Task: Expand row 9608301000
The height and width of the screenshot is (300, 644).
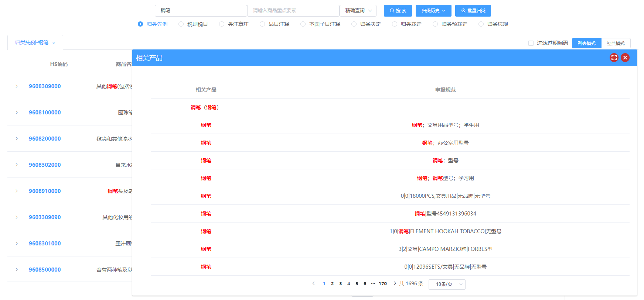Action: pyautogui.click(x=17, y=243)
